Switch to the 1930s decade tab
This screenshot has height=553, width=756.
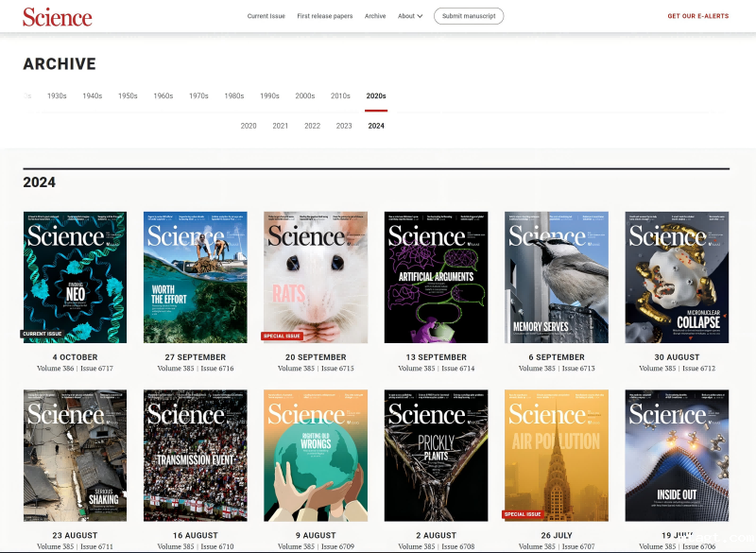(x=57, y=95)
